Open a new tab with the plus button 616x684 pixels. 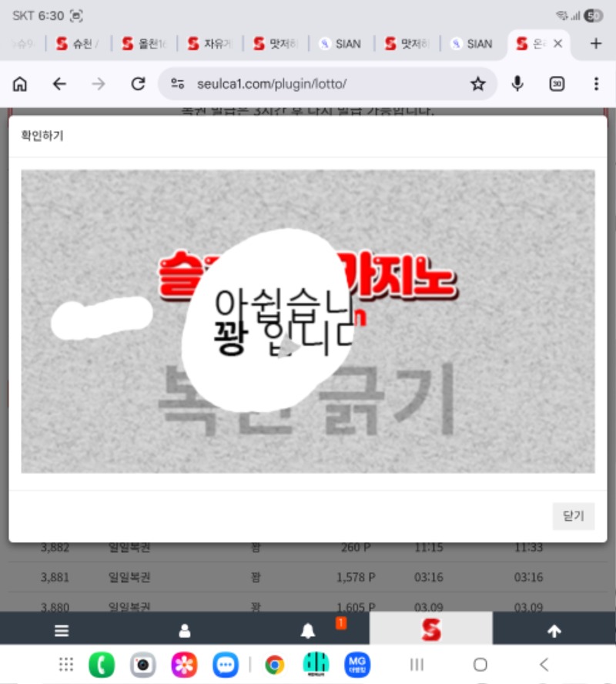point(595,44)
